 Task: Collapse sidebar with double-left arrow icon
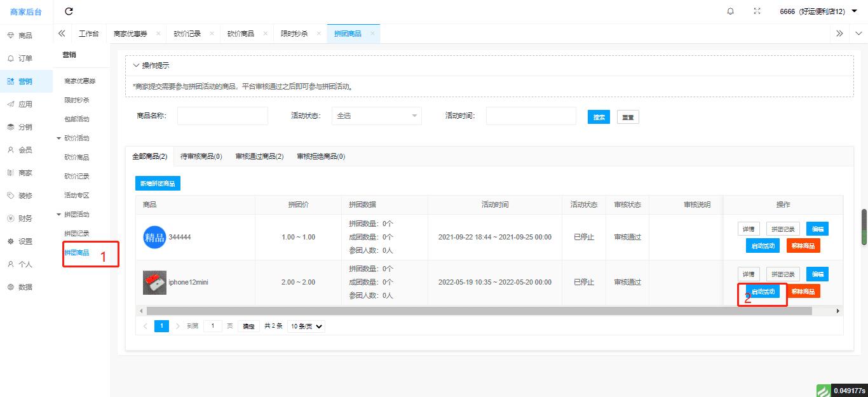click(x=62, y=34)
